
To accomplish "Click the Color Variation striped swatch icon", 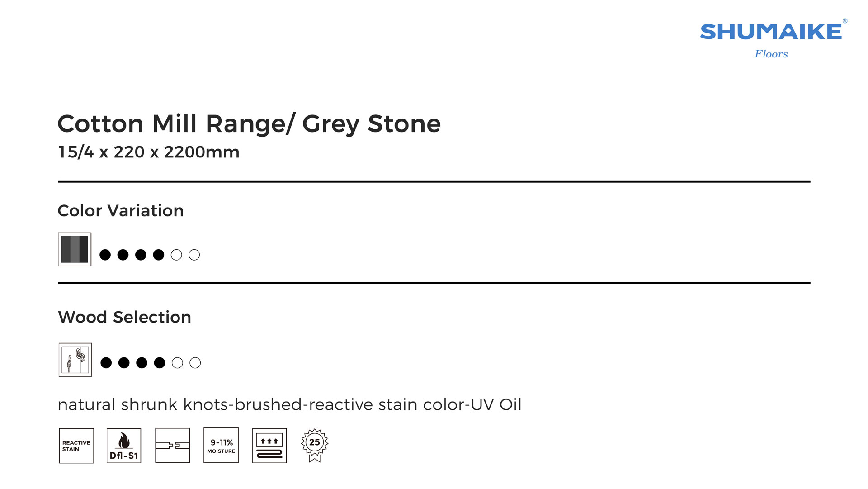I will coord(75,249).
